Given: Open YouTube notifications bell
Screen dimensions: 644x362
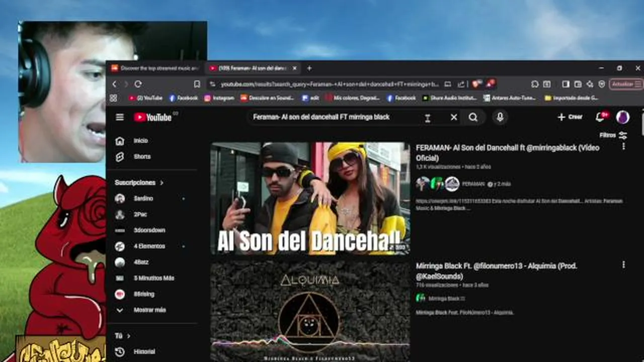Looking at the screenshot, I should tap(600, 117).
